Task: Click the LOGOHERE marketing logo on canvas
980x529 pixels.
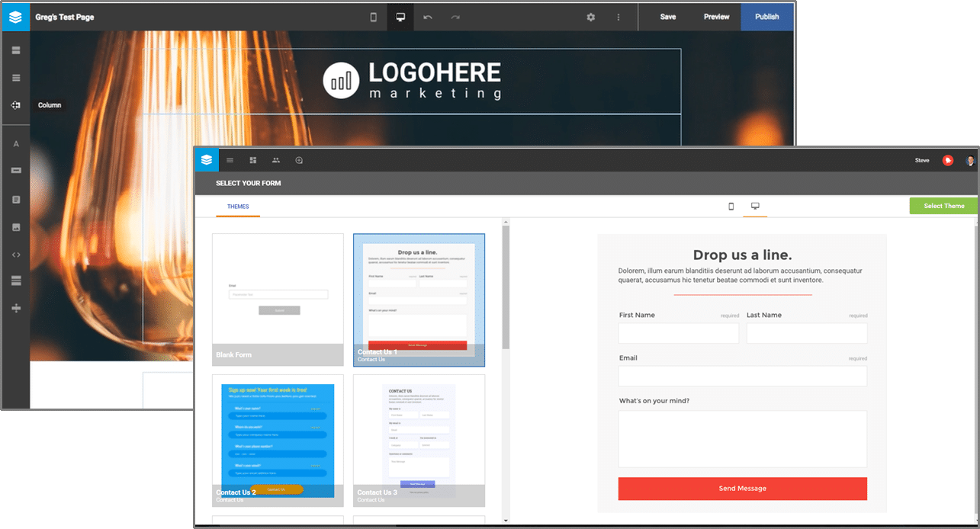Action: [412, 81]
